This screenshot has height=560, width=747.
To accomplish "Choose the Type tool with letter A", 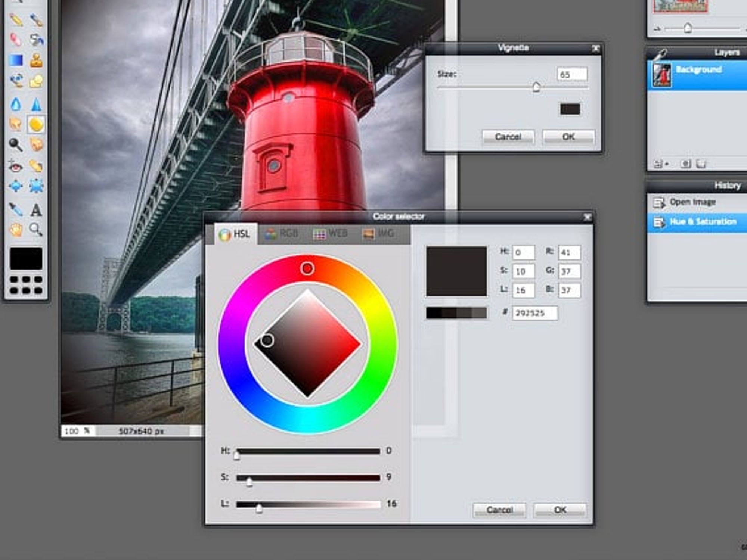I will (36, 210).
